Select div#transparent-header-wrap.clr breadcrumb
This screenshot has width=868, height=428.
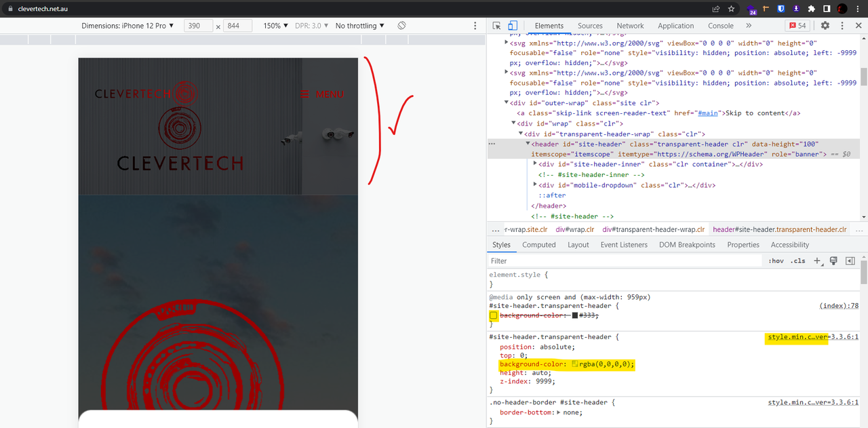(x=654, y=229)
